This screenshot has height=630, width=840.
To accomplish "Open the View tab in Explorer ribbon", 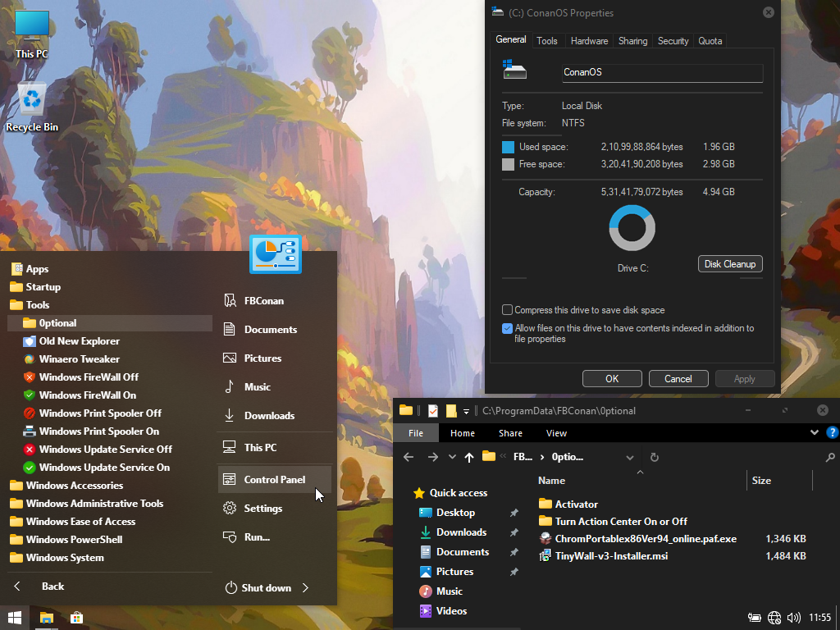I will coord(556,433).
